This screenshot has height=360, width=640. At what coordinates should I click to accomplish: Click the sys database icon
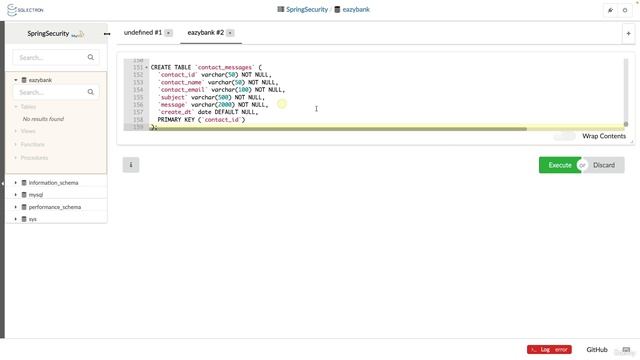coord(24,219)
